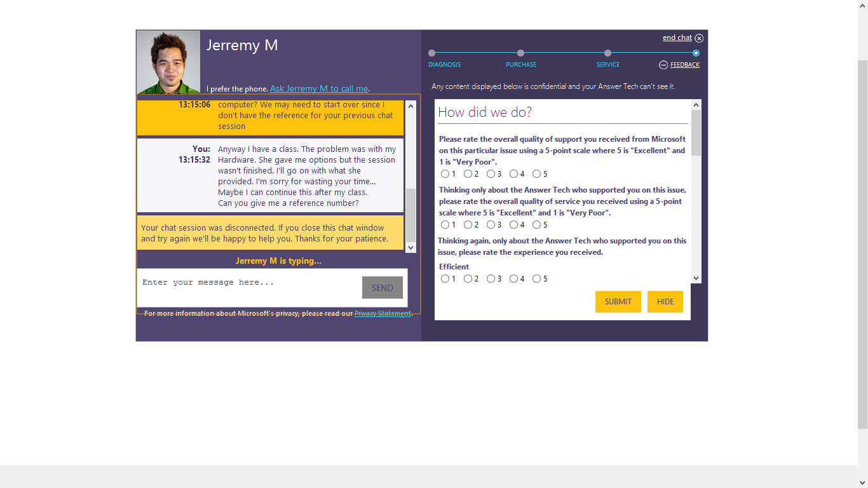Click survey panel scroll down arrow
Screen dimensions: 868x488
click(696, 278)
